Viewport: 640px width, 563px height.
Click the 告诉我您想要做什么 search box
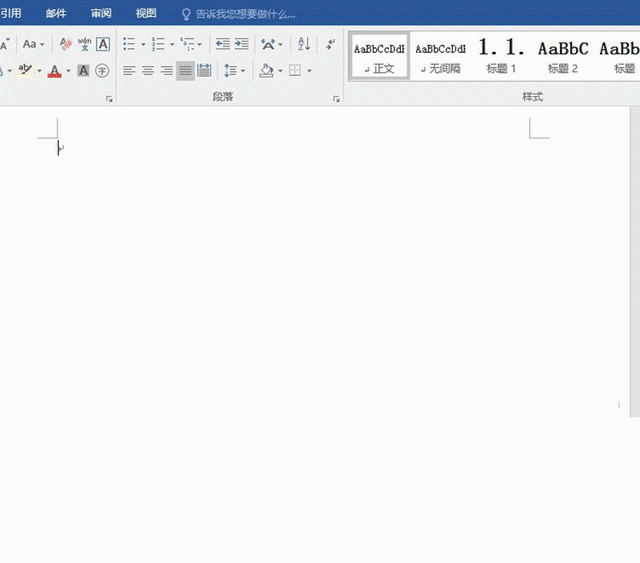[245, 14]
